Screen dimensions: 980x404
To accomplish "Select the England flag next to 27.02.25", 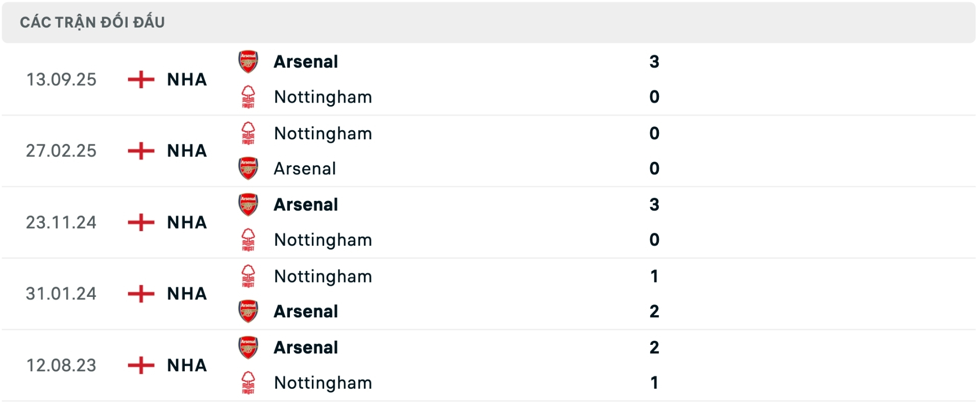I will (141, 151).
